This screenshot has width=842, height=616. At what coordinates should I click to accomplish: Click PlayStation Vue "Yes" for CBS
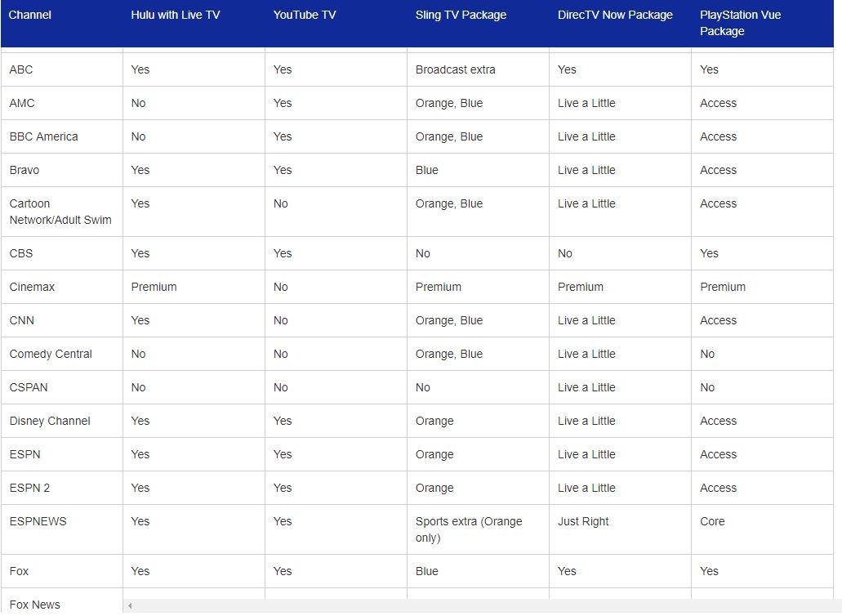click(710, 253)
